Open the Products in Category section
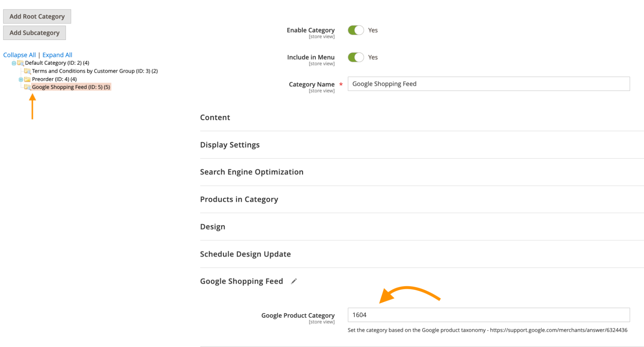 coord(239,199)
